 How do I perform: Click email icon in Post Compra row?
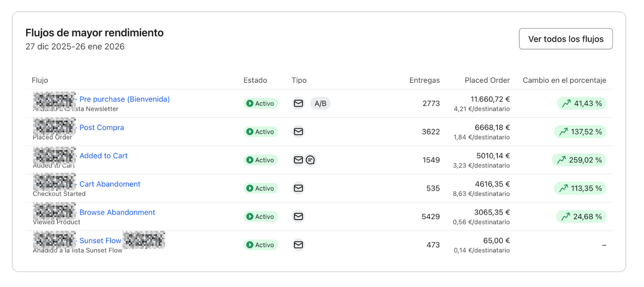coord(298,131)
